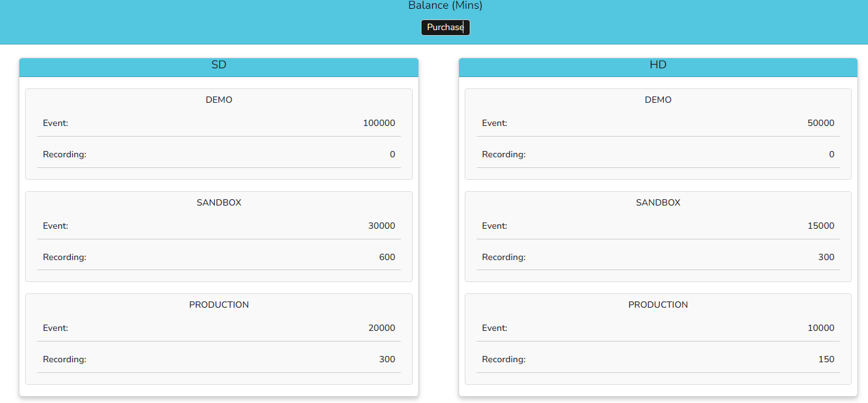
Task: Open the PRODUCTION section under HD
Action: click(658, 305)
